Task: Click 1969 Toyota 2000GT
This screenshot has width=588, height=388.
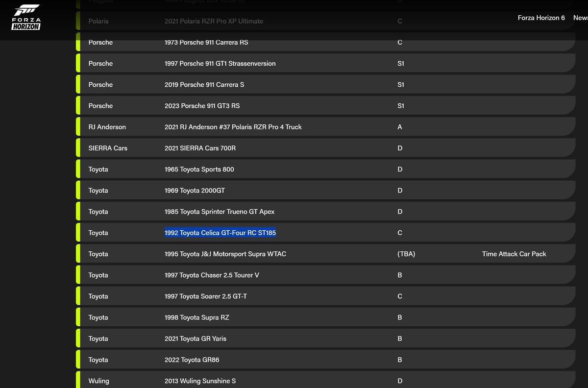Action: 195,190
